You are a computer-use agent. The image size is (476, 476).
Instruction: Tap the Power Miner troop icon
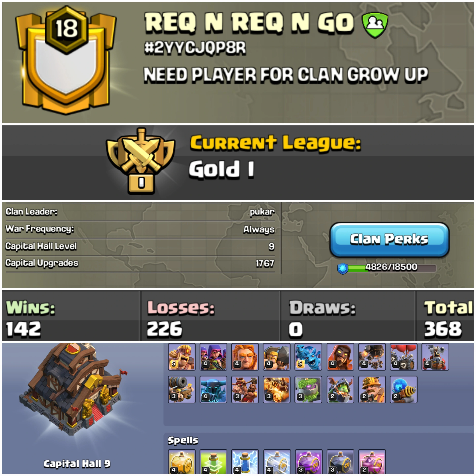coord(372,389)
